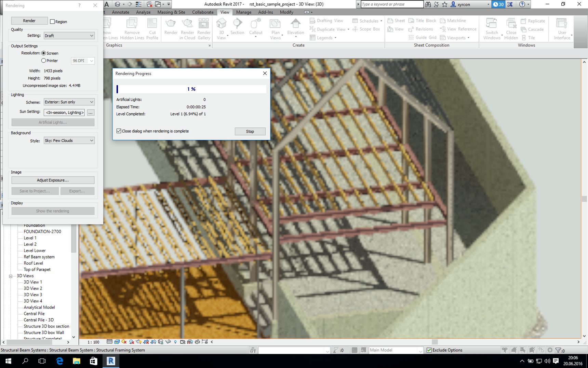This screenshot has width=588, height=368.
Task: Click the Render button in the Rendering dialog
Action: [x=29, y=21]
